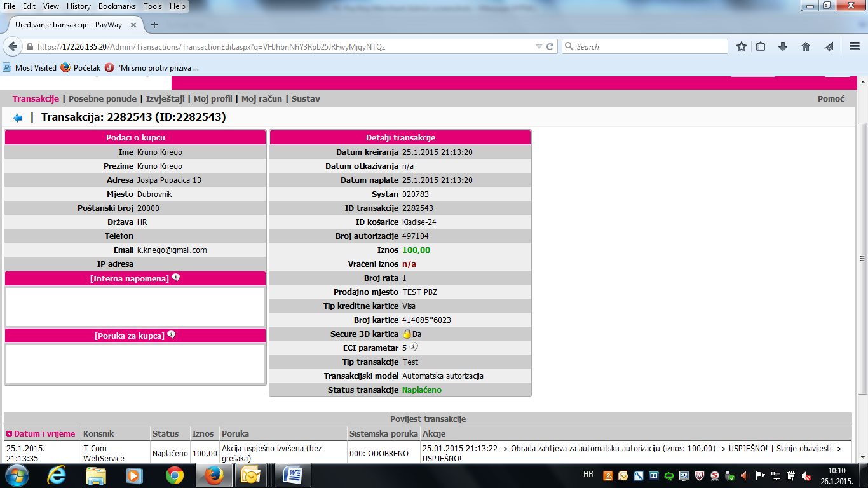Open the Izvještaji navigation tab
The image size is (868, 488).
click(165, 98)
